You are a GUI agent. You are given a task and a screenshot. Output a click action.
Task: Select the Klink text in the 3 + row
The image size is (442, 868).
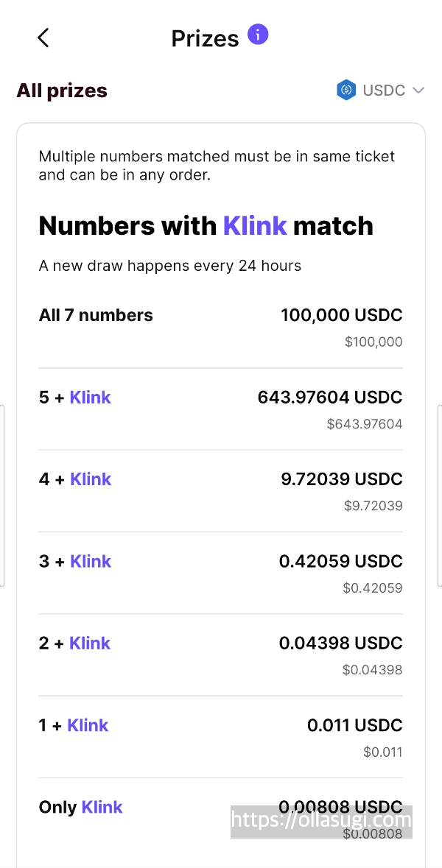coord(90,561)
